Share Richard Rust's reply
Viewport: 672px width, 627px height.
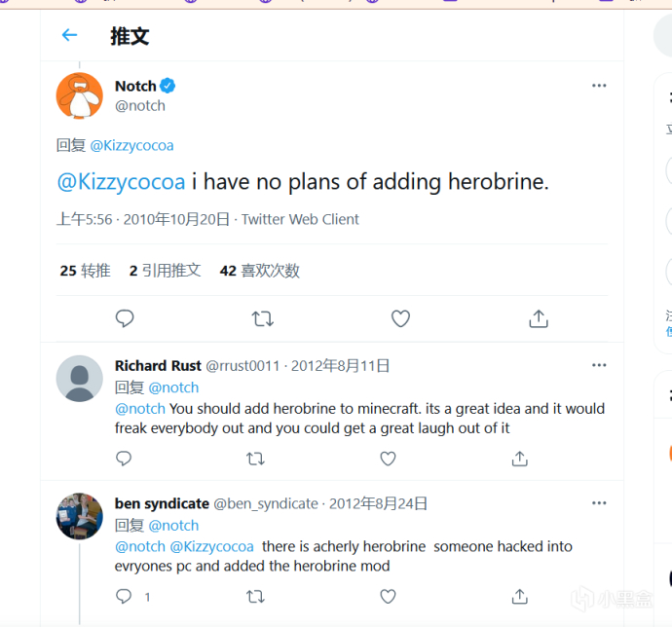pyautogui.click(x=520, y=458)
